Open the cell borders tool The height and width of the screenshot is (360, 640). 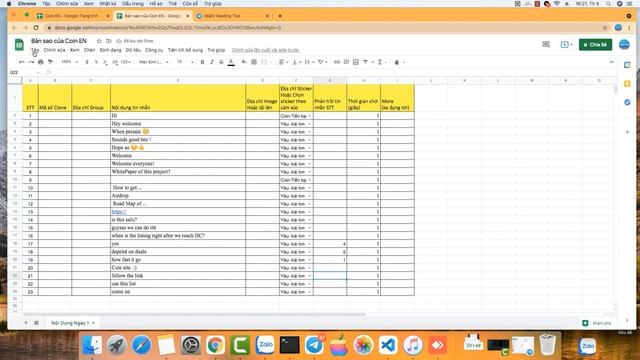tap(253, 62)
